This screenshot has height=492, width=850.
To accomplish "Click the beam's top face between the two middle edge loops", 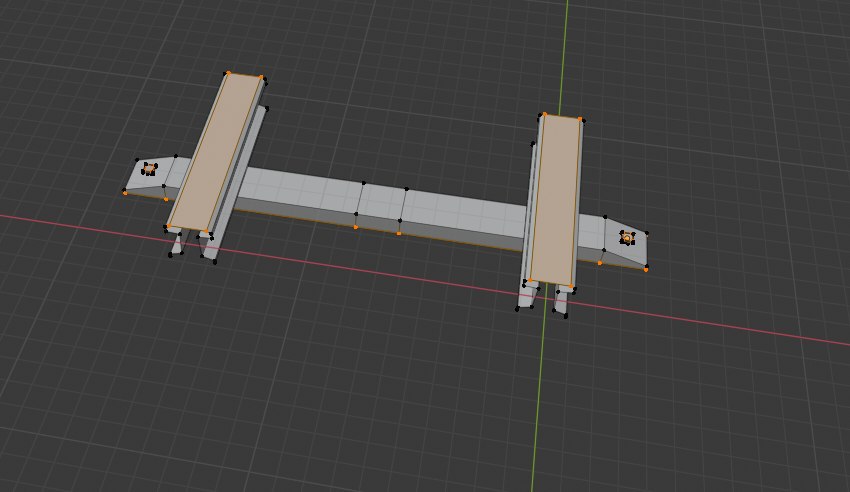I will click(382, 201).
